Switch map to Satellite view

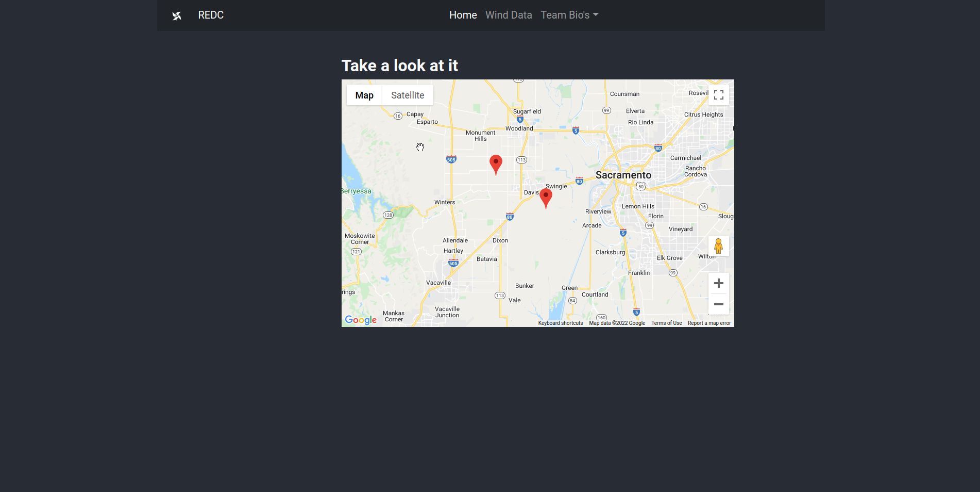[408, 95]
